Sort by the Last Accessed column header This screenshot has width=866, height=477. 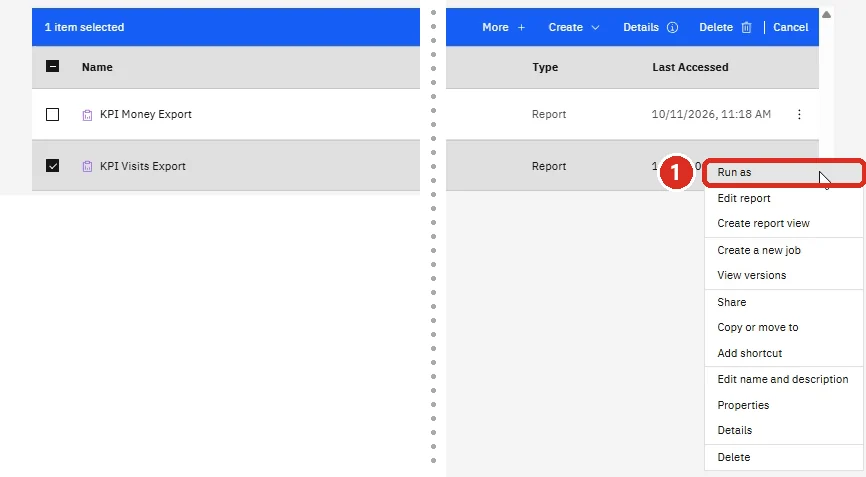tap(690, 67)
